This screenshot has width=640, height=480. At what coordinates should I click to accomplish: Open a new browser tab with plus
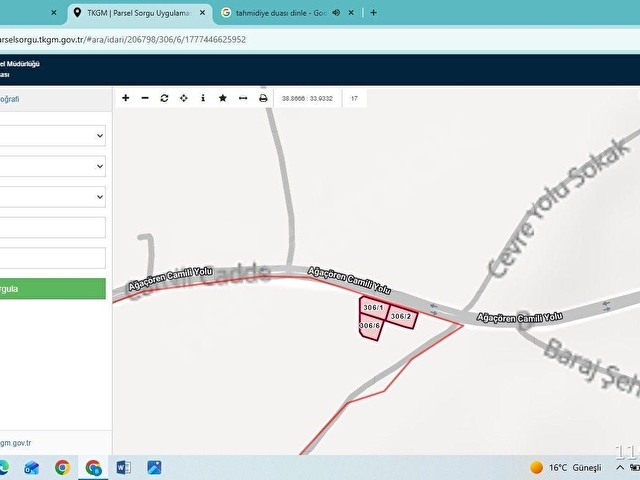pyautogui.click(x=373, y=13)
